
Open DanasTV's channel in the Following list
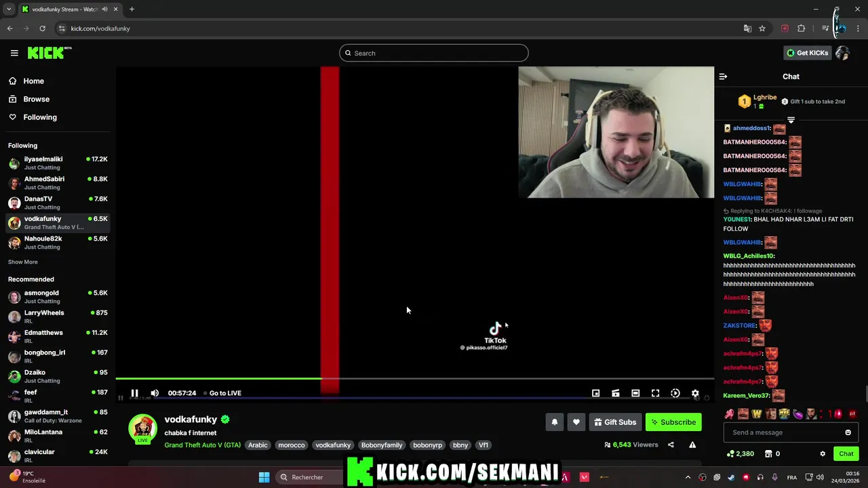[x=58, y=203]
